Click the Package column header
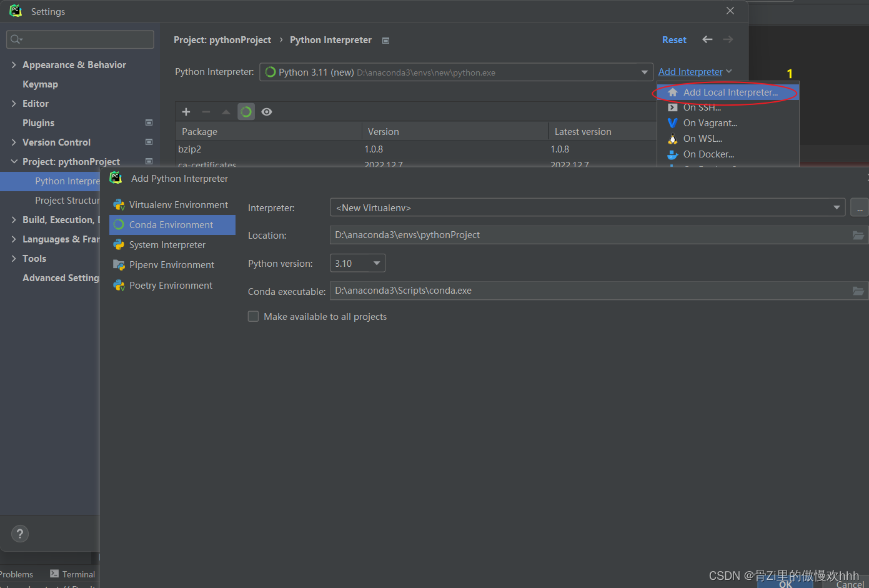Image resolution: width=869 pixels, height=588 pixels. (x=269, y=132)
